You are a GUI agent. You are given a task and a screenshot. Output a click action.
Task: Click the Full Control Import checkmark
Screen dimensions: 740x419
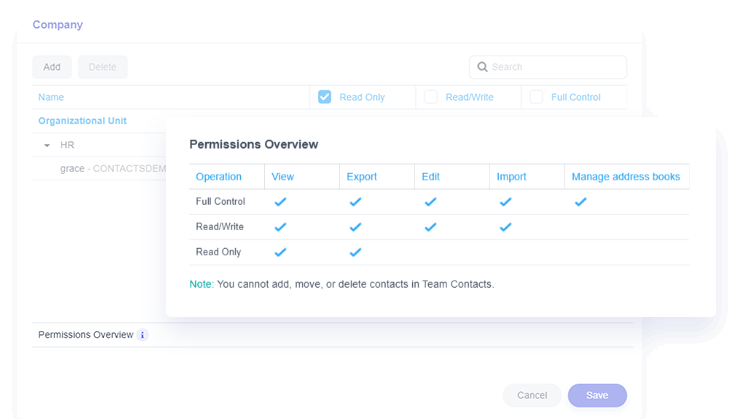[505, 202]
